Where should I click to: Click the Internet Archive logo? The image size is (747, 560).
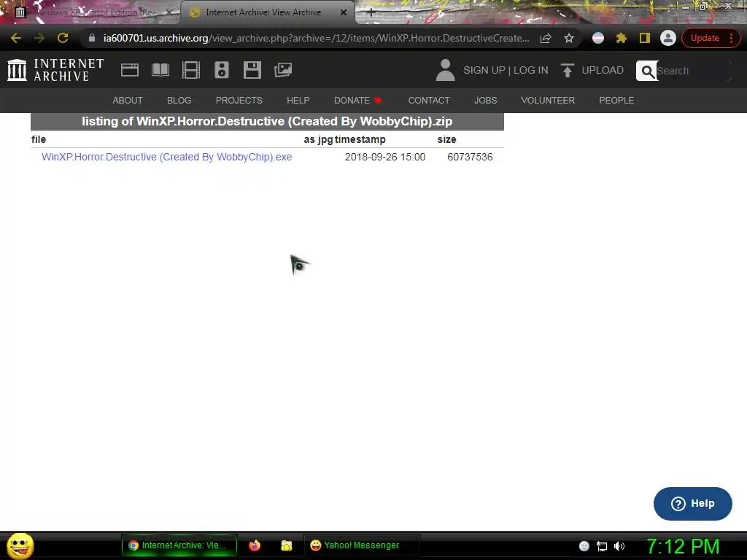(x=55, y=70)
